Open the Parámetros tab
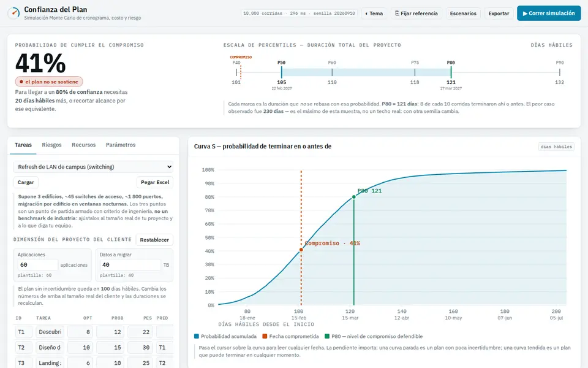Viewport: 588px width, 368px height. pyautogui.click(x=121, y=145)
